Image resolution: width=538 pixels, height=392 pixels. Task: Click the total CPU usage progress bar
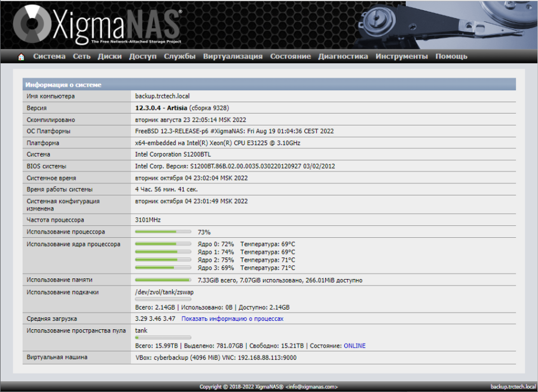pyautogui.click(x=163, y=232)
